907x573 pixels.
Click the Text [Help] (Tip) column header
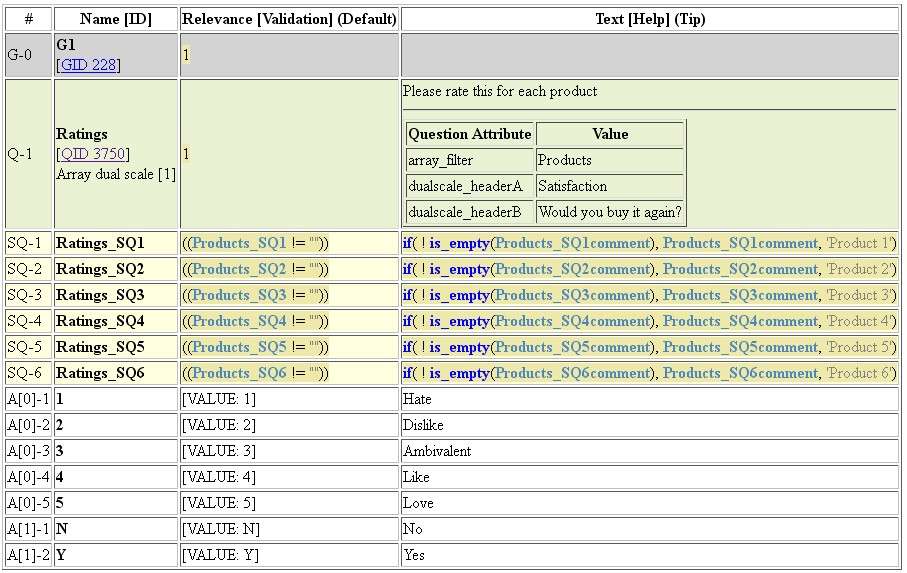tap(650, 18)
